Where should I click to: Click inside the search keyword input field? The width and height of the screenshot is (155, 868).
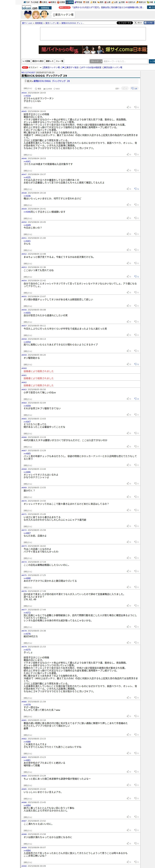[x=125, y=61]
